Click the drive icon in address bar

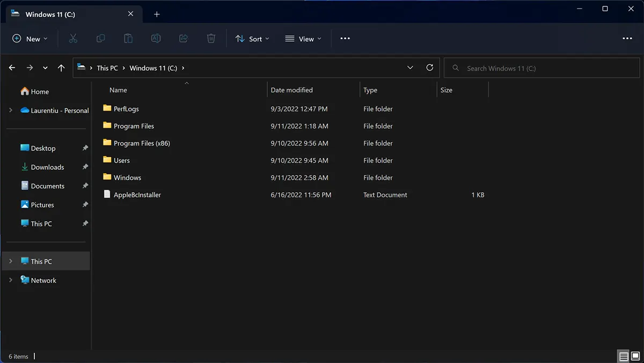pyautogui.click(x=82, y=68)
